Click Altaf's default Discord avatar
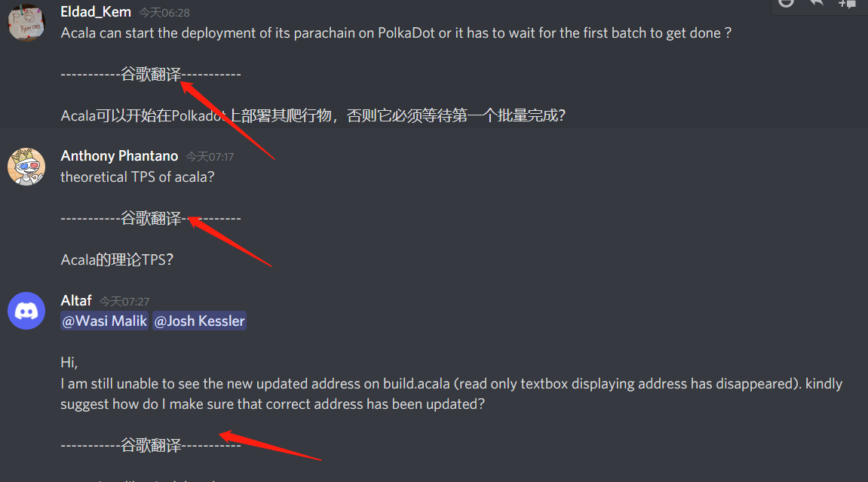868x482 pixels. point(26,311)
